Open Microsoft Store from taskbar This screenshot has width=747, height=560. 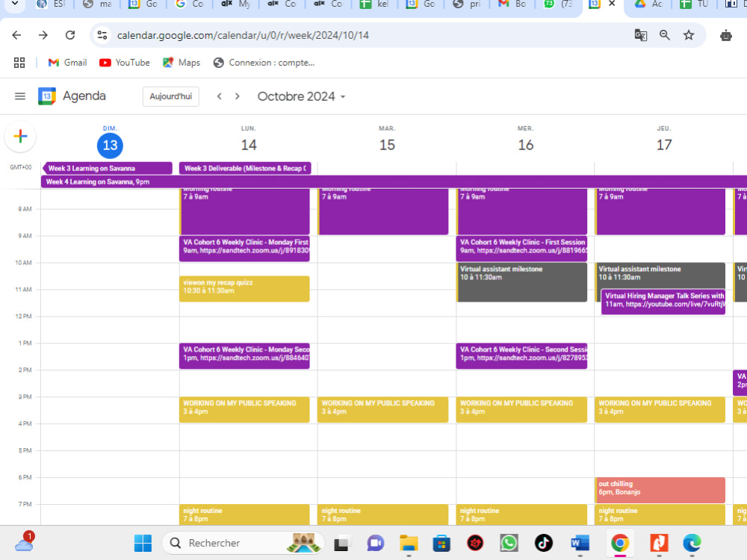[441, 543]
